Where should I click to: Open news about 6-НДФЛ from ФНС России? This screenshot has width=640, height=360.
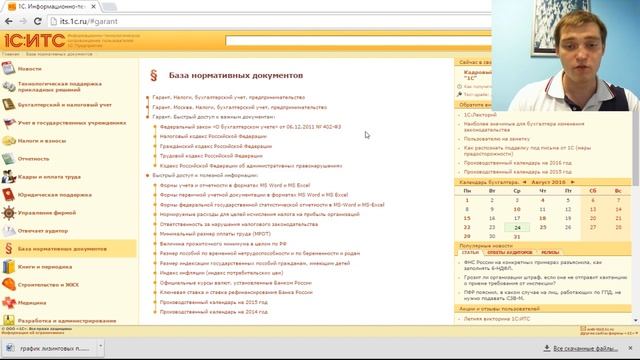[533, 265]
